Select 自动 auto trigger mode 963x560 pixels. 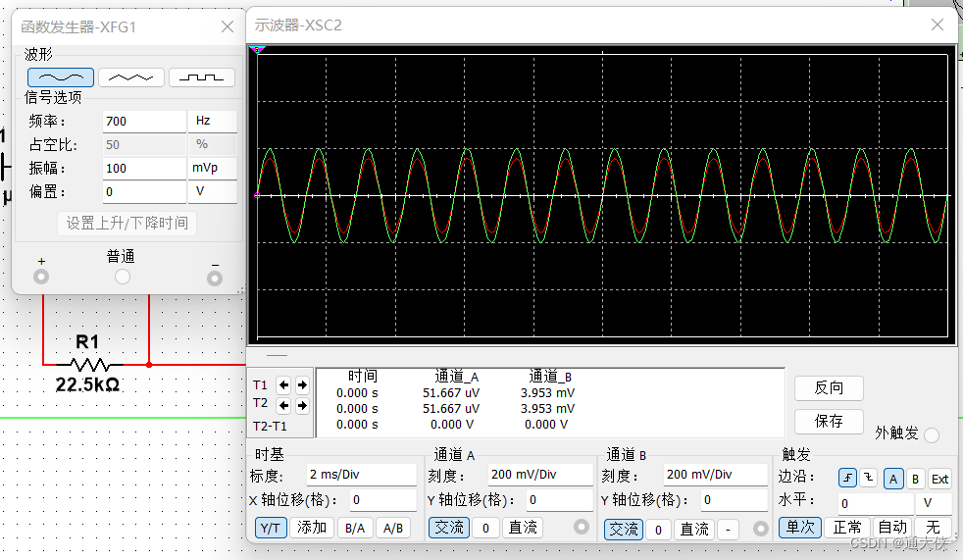click(x=892, y=528)
